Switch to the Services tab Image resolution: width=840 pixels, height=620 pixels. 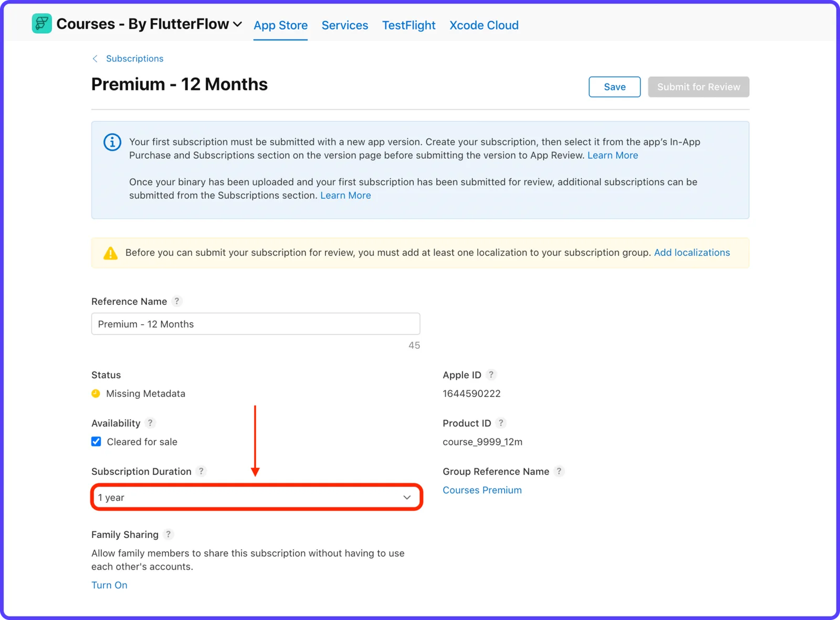pyautogui.click(x=345, y=25)
